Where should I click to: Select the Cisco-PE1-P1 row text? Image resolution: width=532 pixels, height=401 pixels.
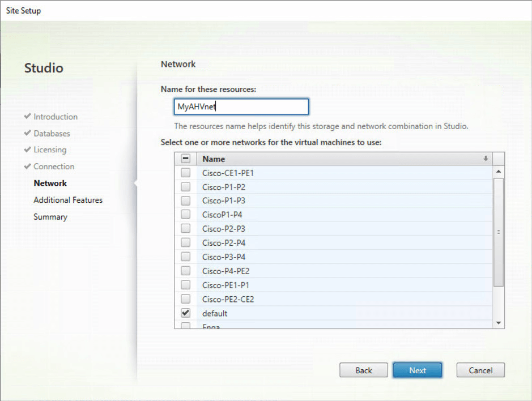(x=225, y=285)
